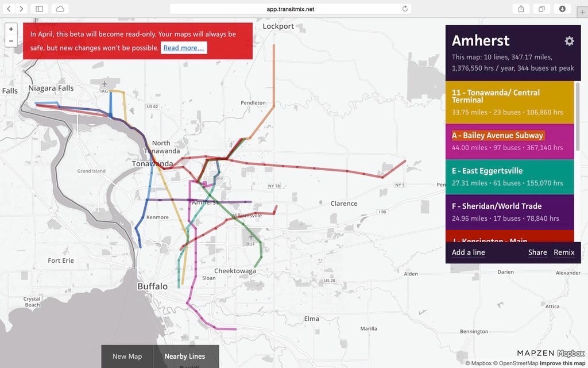Viewport: 588px width, 368px height.
Task: Select the partially visible Kensington - Main line
Action: click(x=510, y=236)
